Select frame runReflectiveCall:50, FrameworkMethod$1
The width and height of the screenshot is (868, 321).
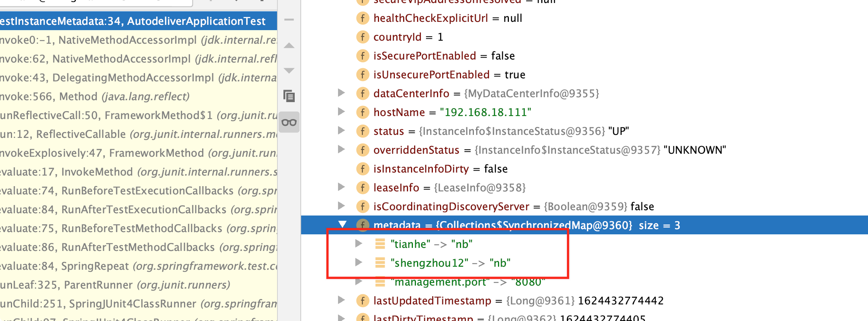tap(139, 115)
